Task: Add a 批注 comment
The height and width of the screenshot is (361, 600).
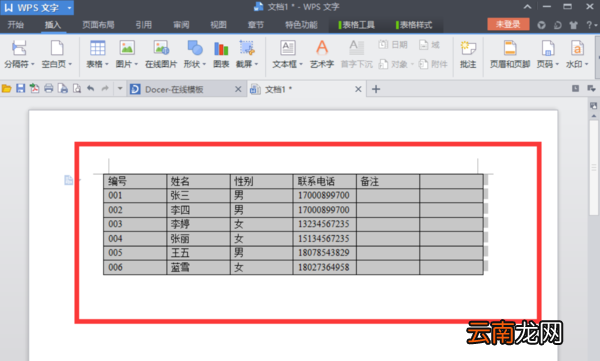Action: pyautogui.click(x=468, y=54)
